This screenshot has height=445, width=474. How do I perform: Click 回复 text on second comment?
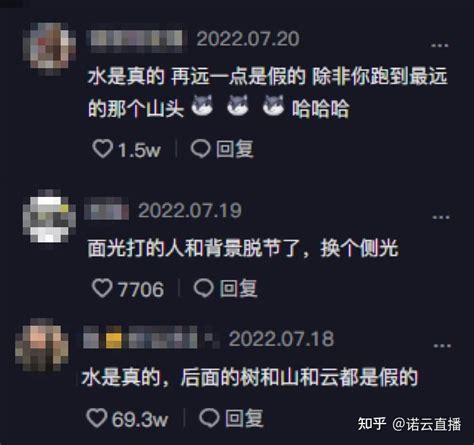(238, 288)
